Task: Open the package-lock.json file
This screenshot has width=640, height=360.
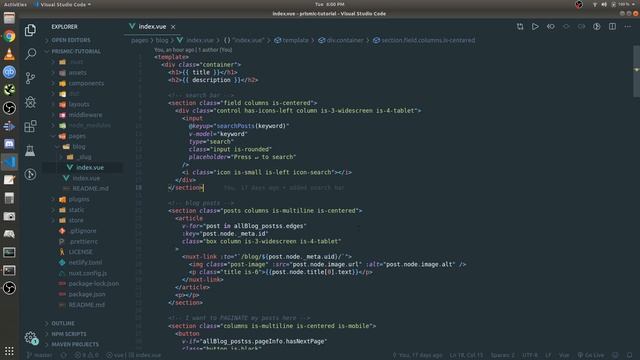Action: [93, 284]
